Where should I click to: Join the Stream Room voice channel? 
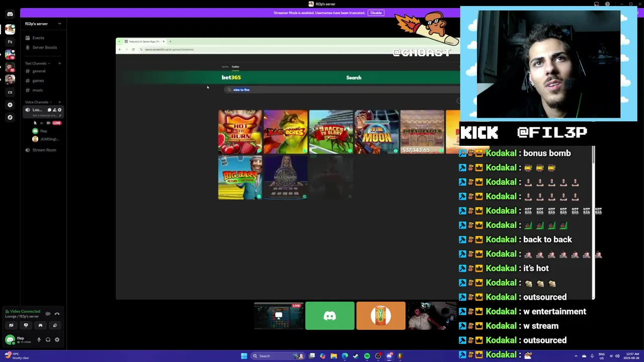pos(44,150)
